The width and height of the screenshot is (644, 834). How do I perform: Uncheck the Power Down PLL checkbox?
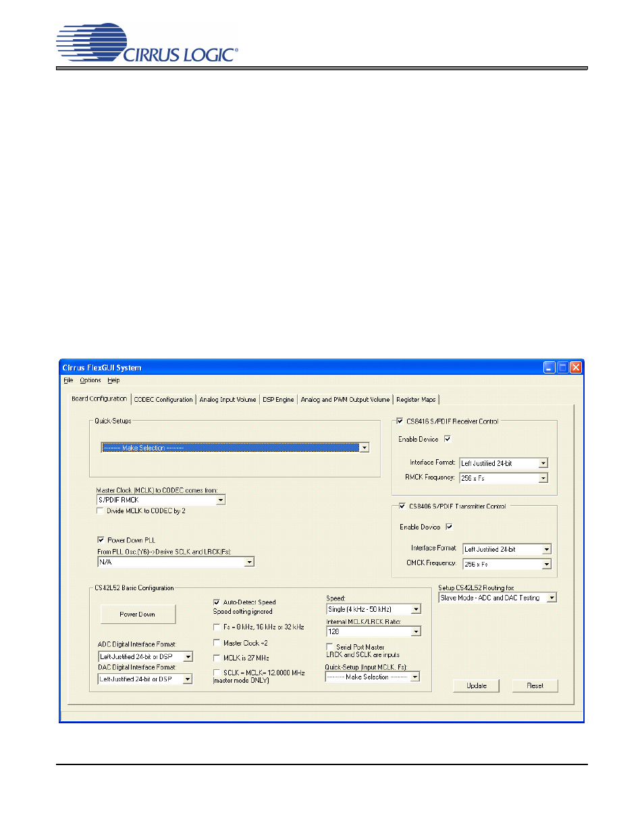point(101,540)
